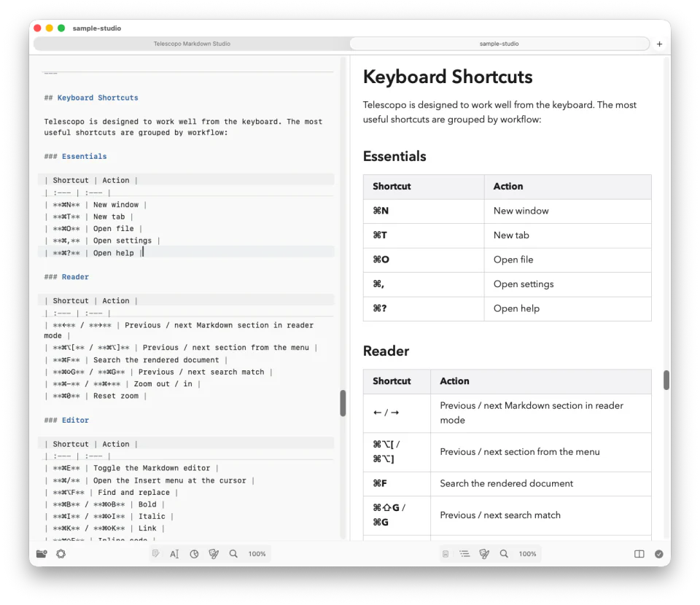Click the editor pane scrollbar thumb
Screen dimensions: 700x605
(x=343, y=403)
